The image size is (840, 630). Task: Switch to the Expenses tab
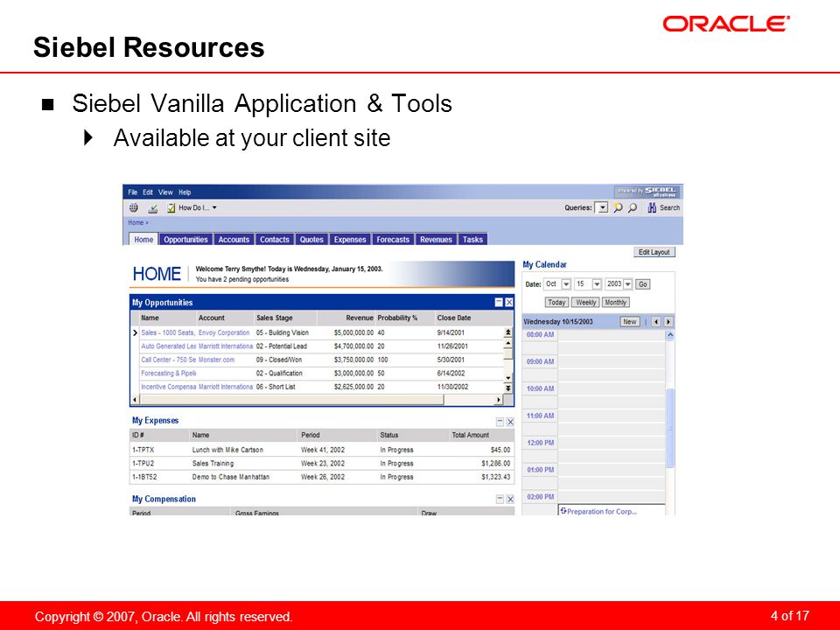[x=350, y=240]
